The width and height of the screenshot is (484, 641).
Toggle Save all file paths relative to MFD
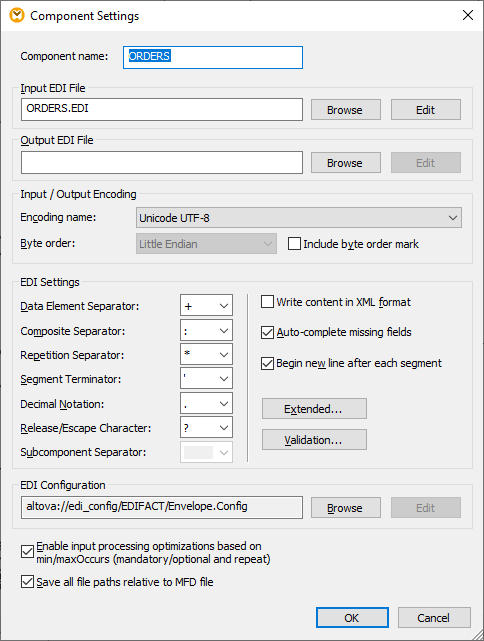tap(27, 582)
